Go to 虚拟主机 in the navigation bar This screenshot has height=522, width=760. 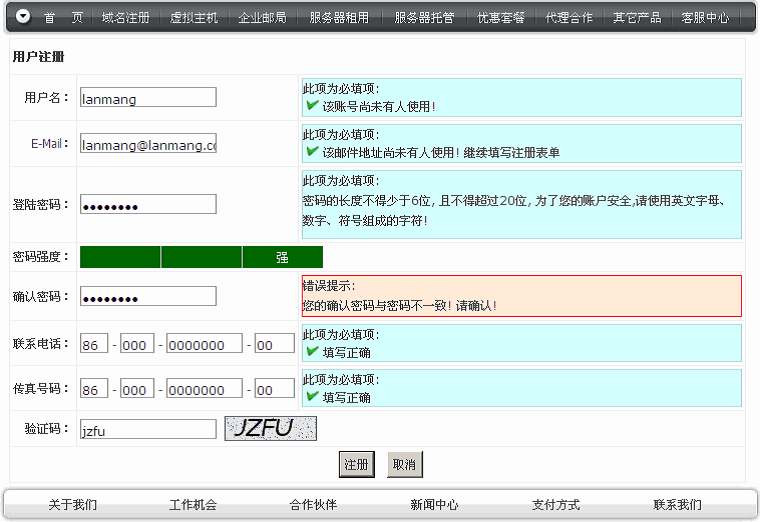coord(194,18)
